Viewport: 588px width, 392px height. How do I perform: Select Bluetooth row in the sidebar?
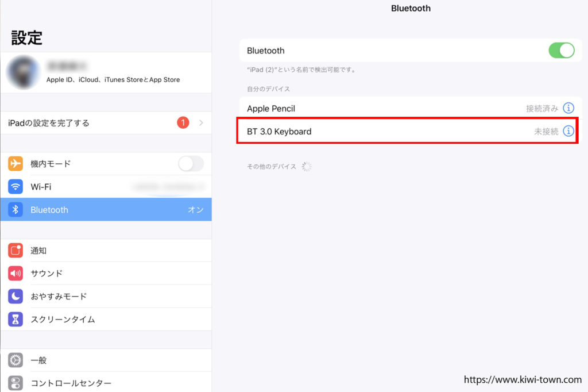pos(106,210)
